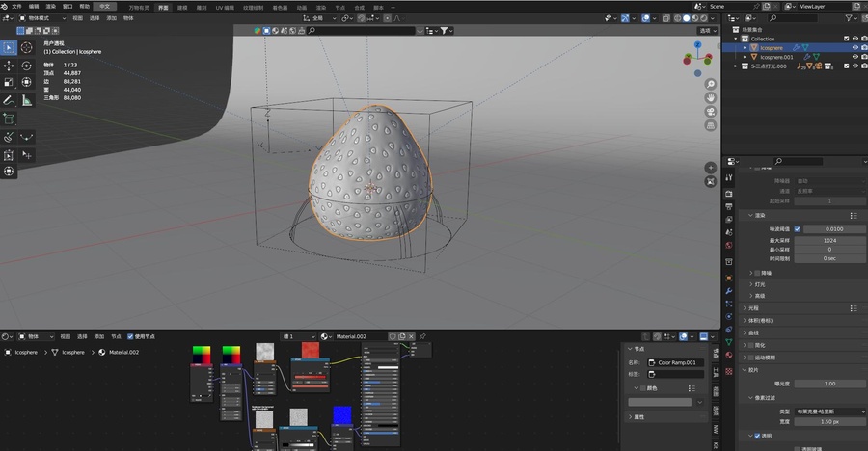Select the Move tool
Screen dimensions: 868x451
pos(9,66)
